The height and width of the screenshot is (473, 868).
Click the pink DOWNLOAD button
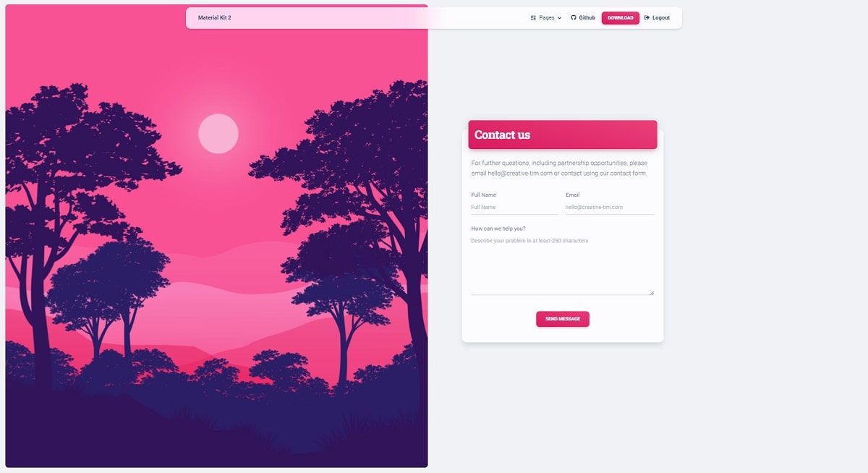621,18
